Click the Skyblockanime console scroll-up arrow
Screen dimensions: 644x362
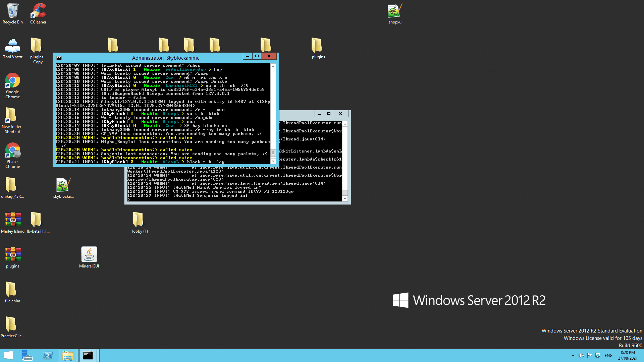coord(273,67)
